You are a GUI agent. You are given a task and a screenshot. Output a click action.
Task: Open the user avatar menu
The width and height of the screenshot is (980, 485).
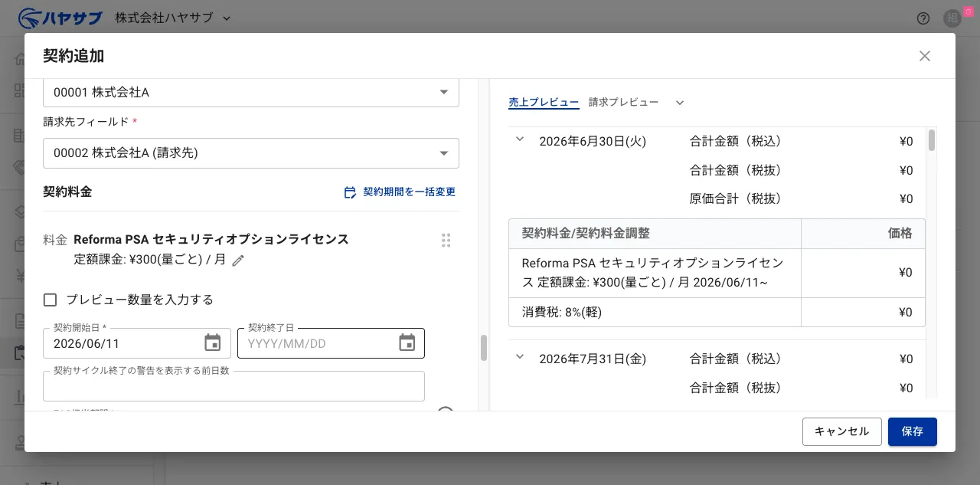[x=952, y=18]
